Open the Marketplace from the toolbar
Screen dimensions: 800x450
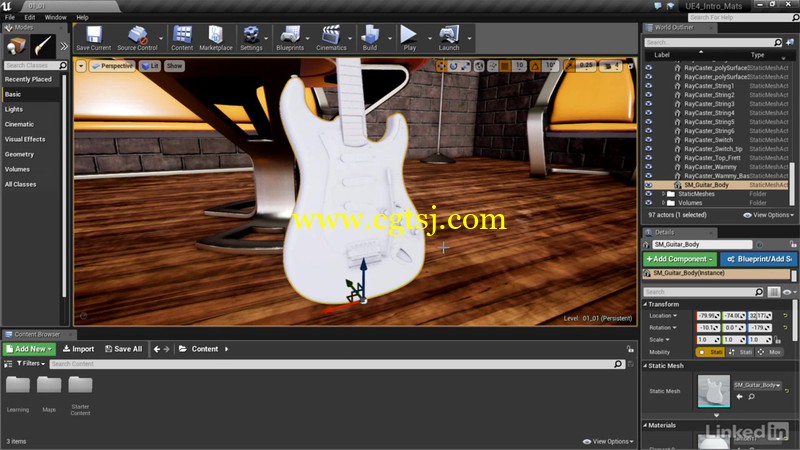(x=216, y=38)
